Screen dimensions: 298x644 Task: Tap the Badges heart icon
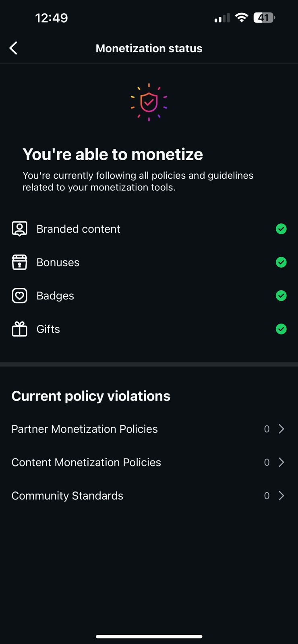point(19,295)
